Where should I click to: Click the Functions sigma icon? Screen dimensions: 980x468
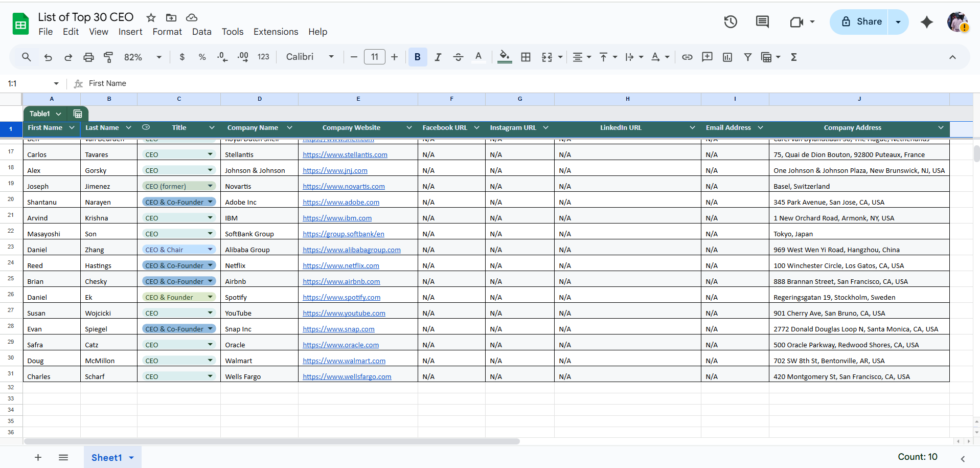(x=794, y=57)
